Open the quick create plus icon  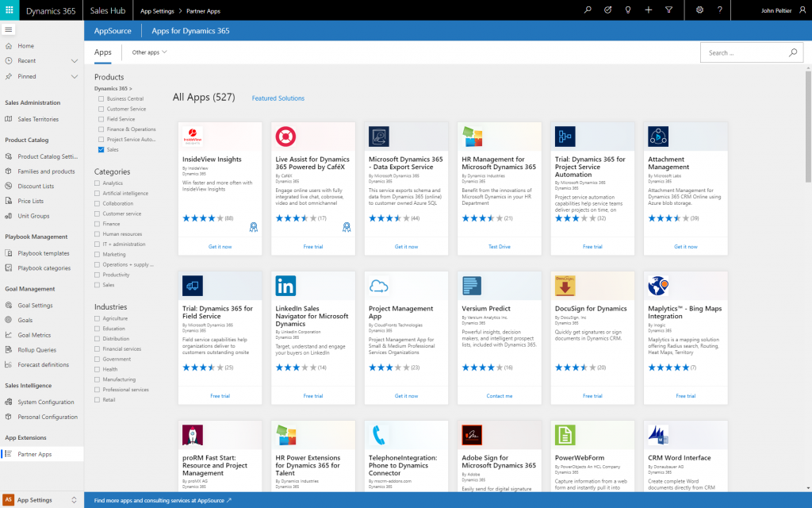point(649,10)
